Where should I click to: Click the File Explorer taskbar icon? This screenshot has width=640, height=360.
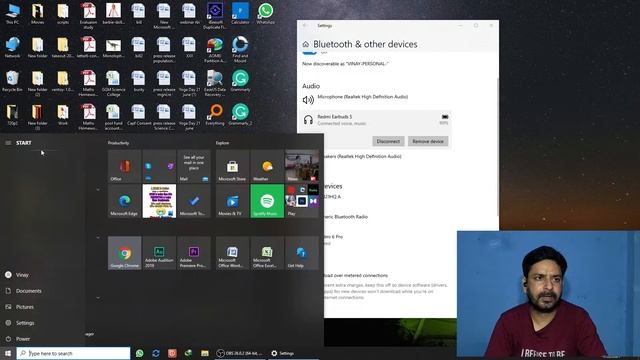[x=205, y=353]
